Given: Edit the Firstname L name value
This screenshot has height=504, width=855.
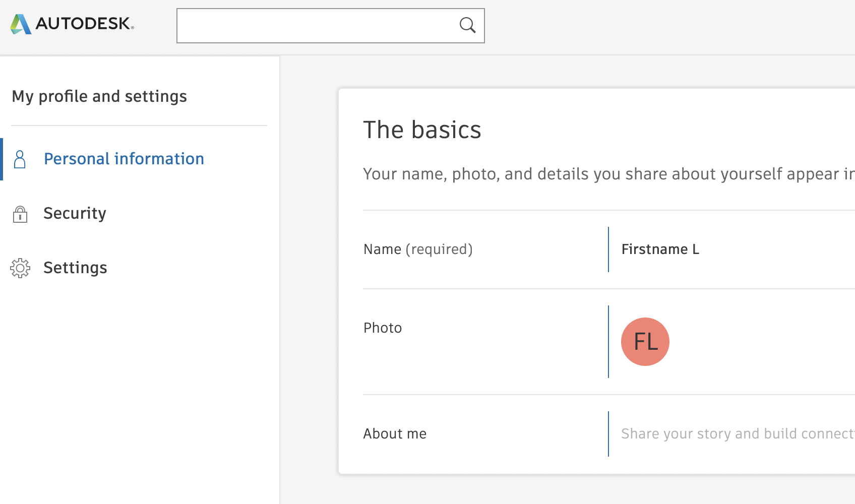Looking at the screenshot, I should point(660,249).
